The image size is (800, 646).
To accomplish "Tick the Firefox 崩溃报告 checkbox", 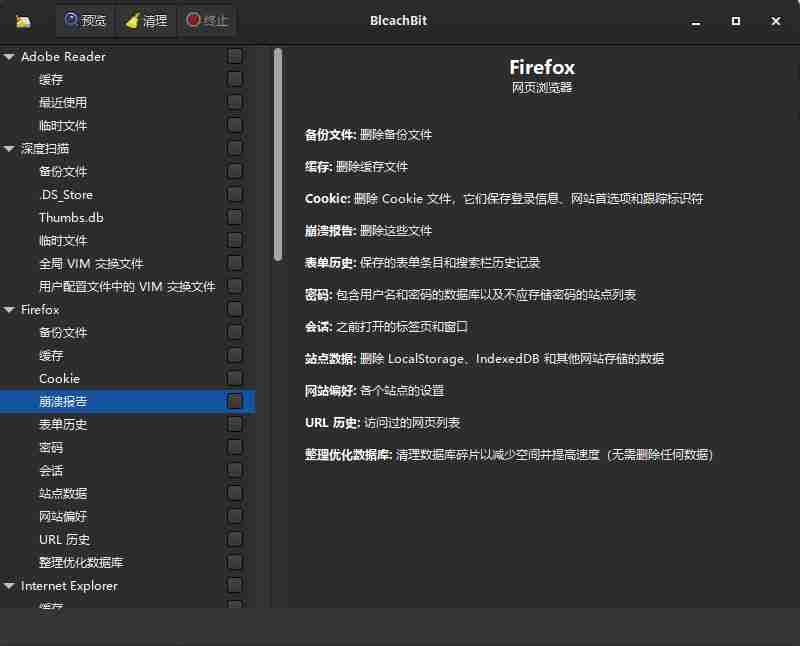I will [235, 401].
